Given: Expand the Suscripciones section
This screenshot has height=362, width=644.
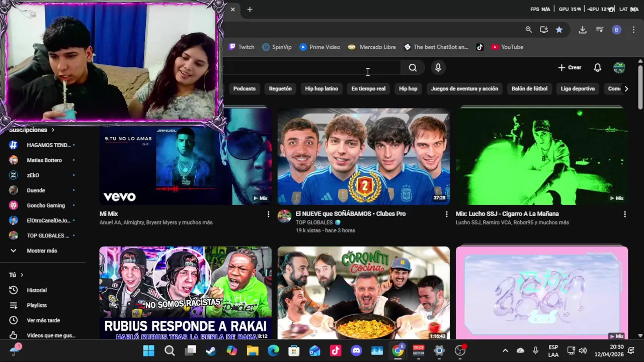Looking at the screenshot, I should click(x=32, y=130).
